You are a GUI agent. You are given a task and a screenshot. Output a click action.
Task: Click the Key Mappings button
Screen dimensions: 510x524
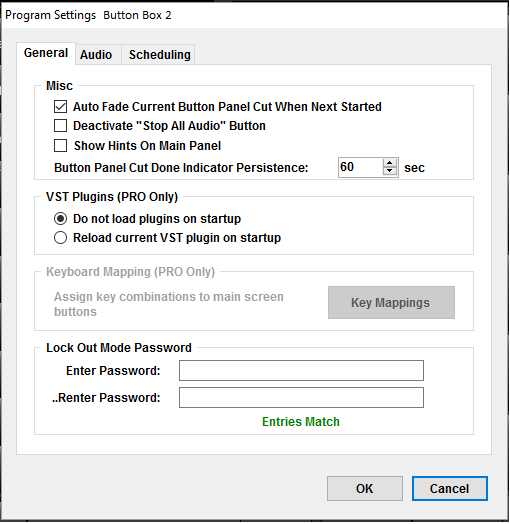pos(391,302)
